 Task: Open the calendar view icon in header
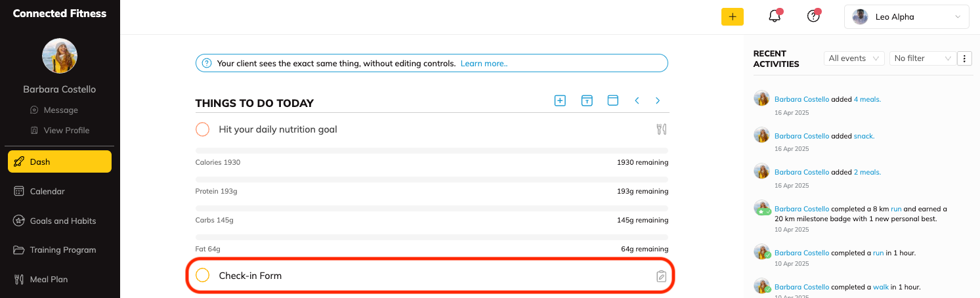click(x=613, y=100)
